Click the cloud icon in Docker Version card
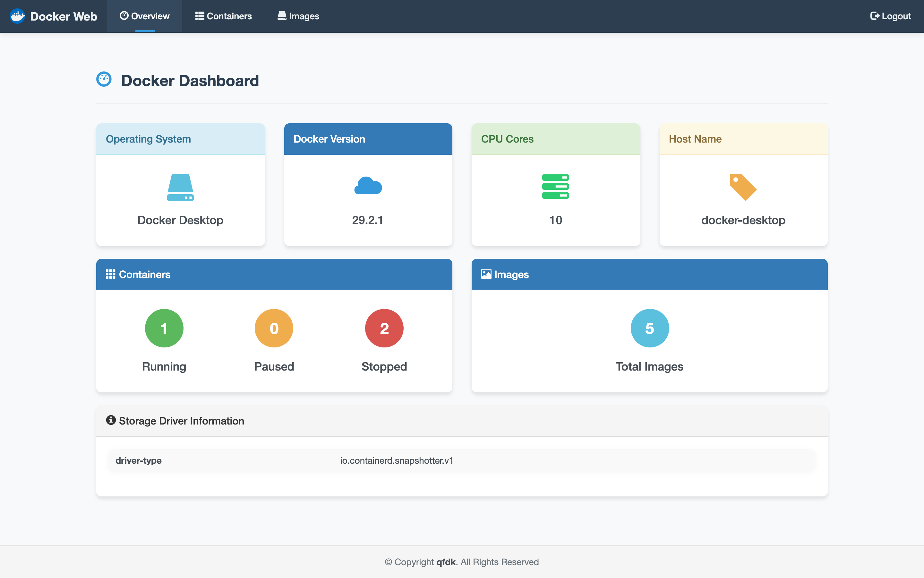Viewport: 924px width, 578px height. point(368,186)
